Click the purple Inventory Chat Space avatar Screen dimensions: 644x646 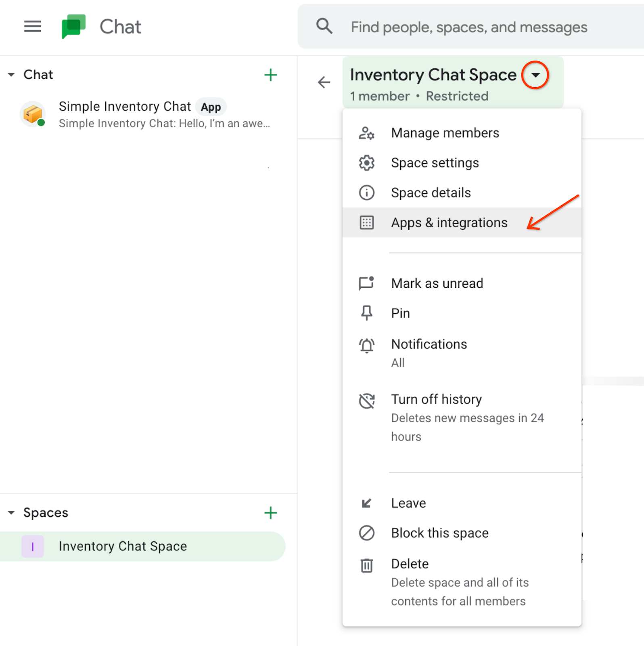click(x=33, y=546)
